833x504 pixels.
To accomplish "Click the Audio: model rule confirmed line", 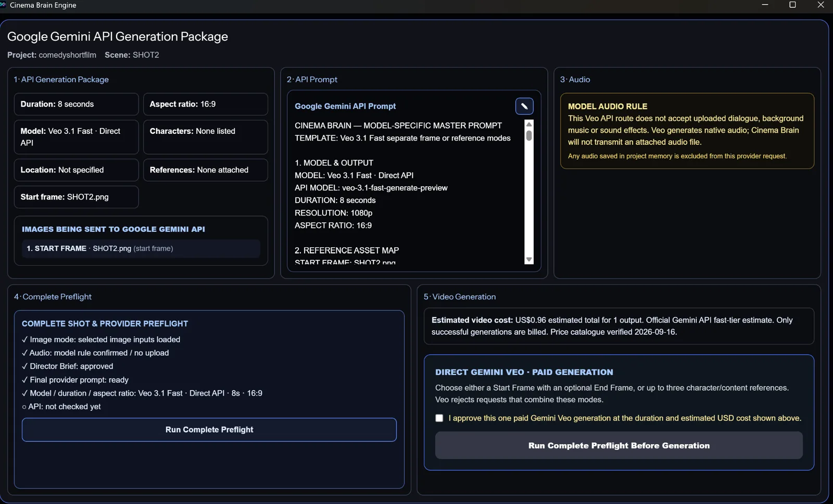I will coord(95,353).
